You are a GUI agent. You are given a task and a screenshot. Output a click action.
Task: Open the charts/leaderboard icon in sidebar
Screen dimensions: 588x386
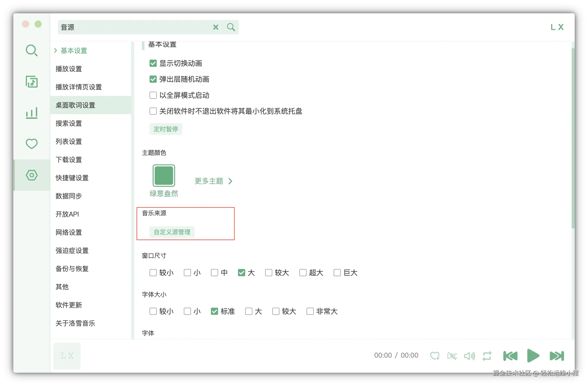click(x=31, y=113)
